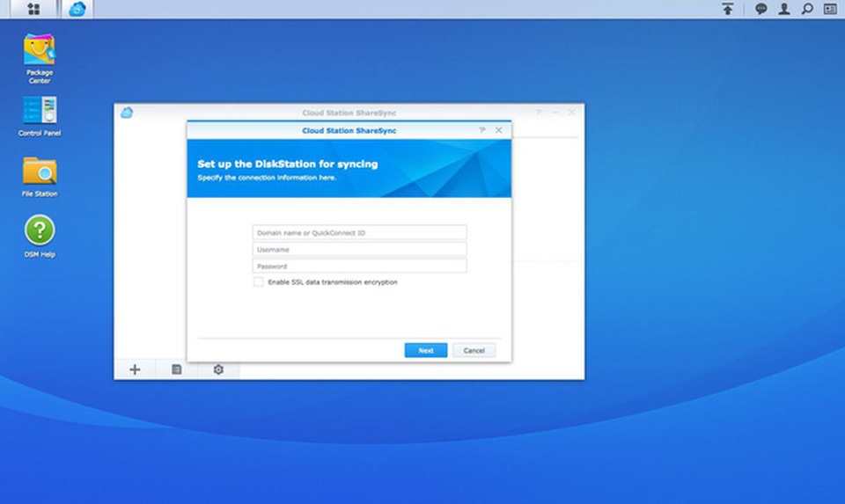Image resolution: width=845 pixels, height=504 pixels.
Task: Close the setup wizard dialog with X
Action: [x=499, y=130]
